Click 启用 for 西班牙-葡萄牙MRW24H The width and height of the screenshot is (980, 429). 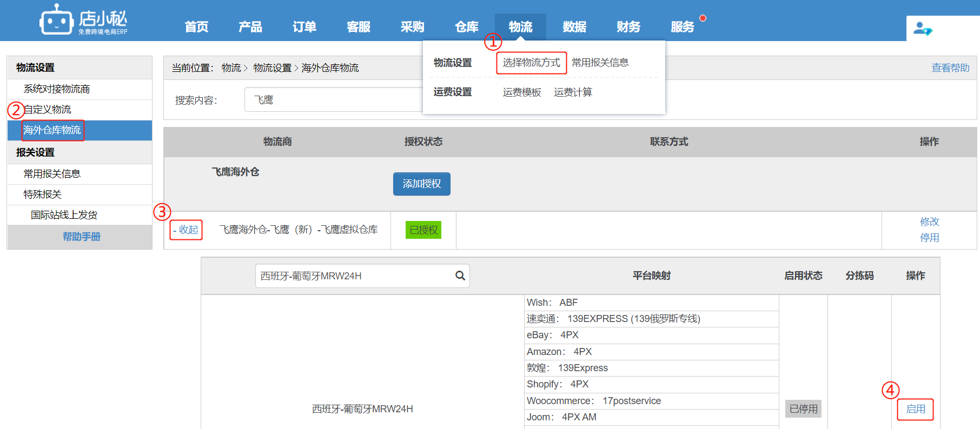point(916,409)
